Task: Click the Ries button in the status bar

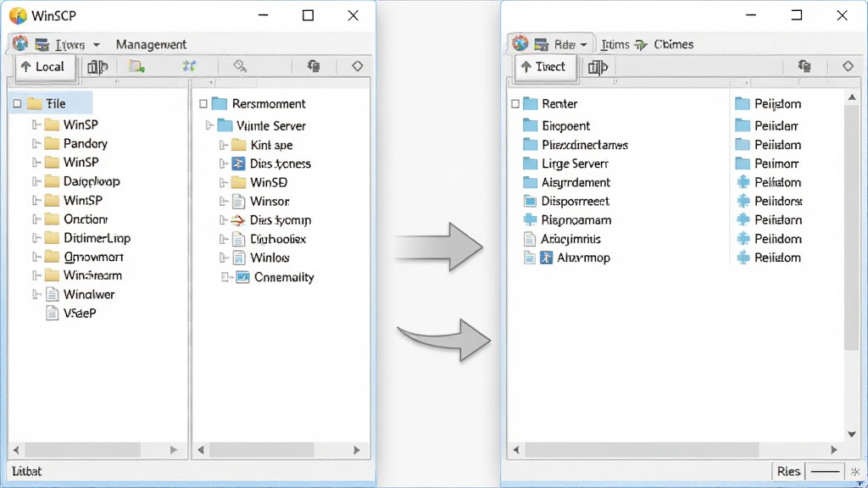Action: coord(788,471)
